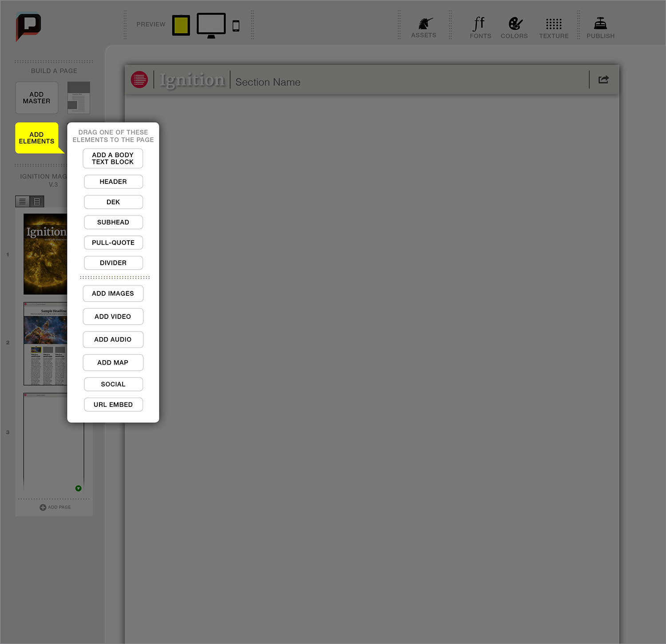Select the Subhead element
This screenshot has height=644, width=666.
click(x=113, y=222)
